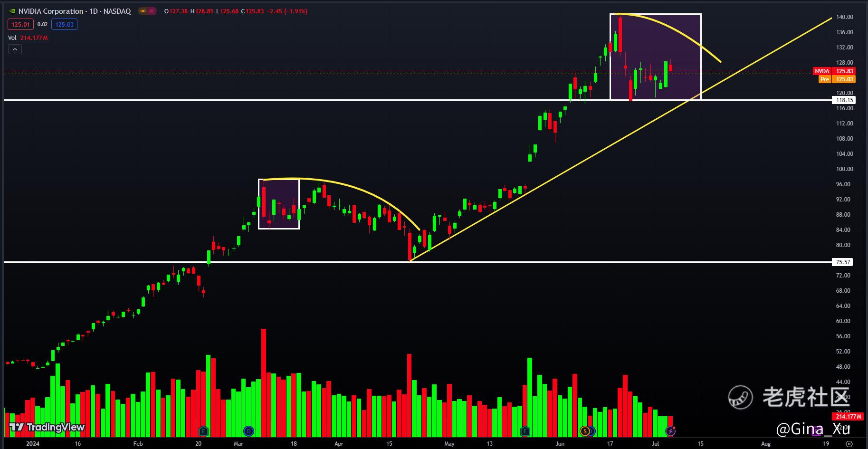
Task: Click the NVIDIA logo beside the symbol name
Action: pos(12,11)
